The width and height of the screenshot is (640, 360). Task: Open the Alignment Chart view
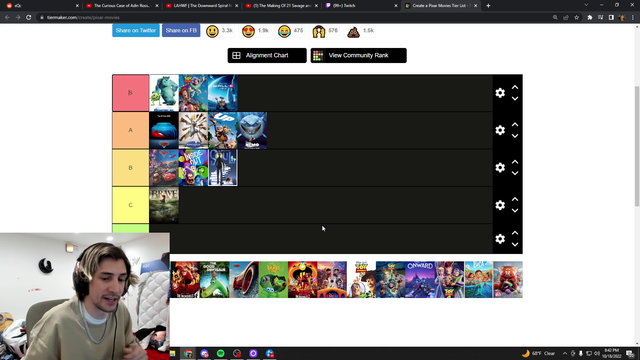click(x=267, y=56)
